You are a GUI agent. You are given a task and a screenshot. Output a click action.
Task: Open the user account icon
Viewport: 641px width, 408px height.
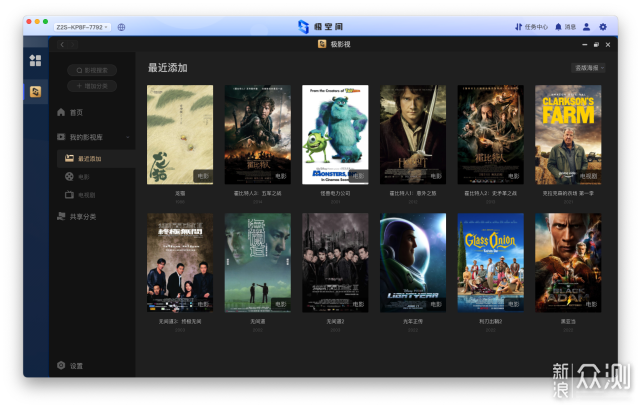tap(586, 27)
